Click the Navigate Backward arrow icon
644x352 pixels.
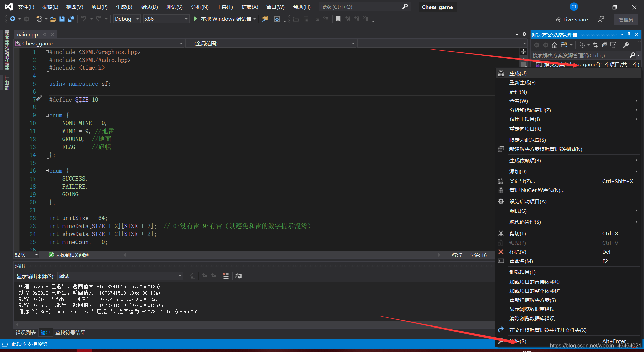point(13,19)
